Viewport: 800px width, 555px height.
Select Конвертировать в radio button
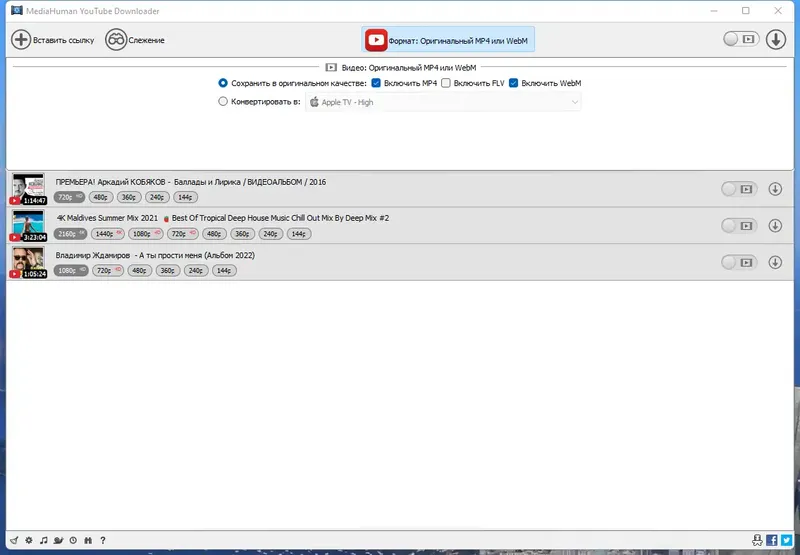click(223, 102)
